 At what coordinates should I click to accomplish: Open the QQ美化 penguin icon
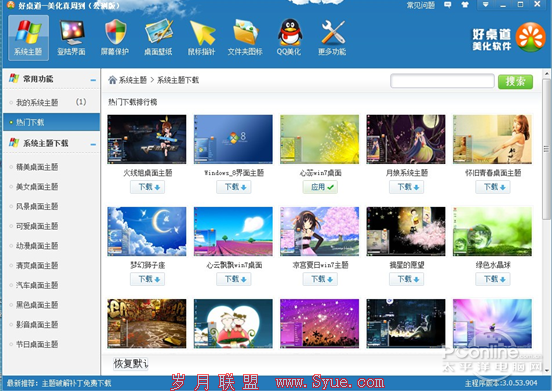[x=289, y=38]
